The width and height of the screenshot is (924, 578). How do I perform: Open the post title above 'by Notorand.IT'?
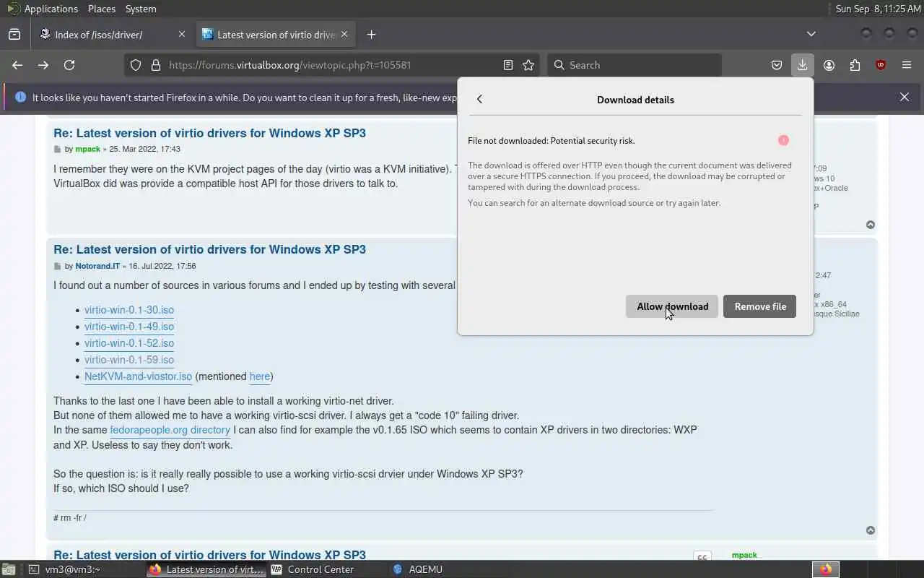coord(209,249)
